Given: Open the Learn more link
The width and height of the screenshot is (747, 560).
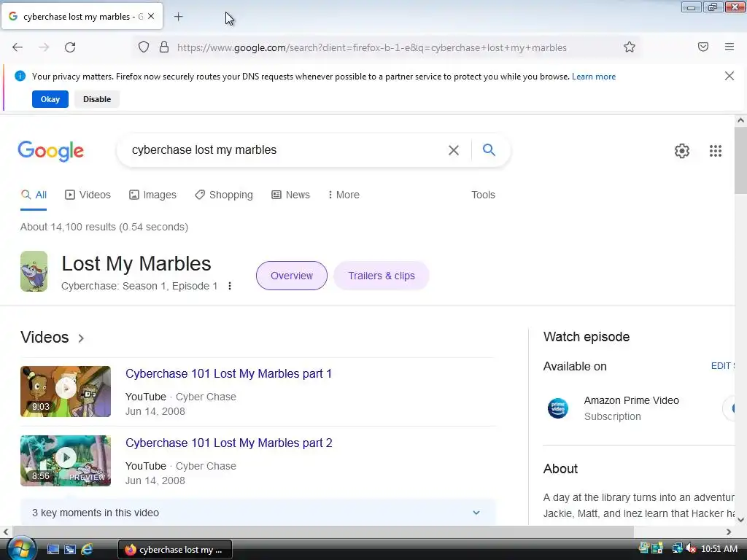Looking at the screenshot, I should coord(594,76).
